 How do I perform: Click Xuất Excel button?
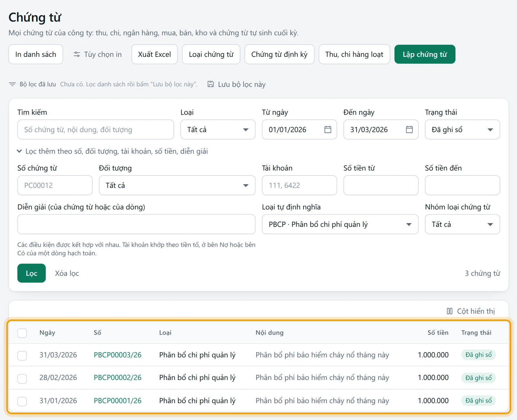(154, 54)
